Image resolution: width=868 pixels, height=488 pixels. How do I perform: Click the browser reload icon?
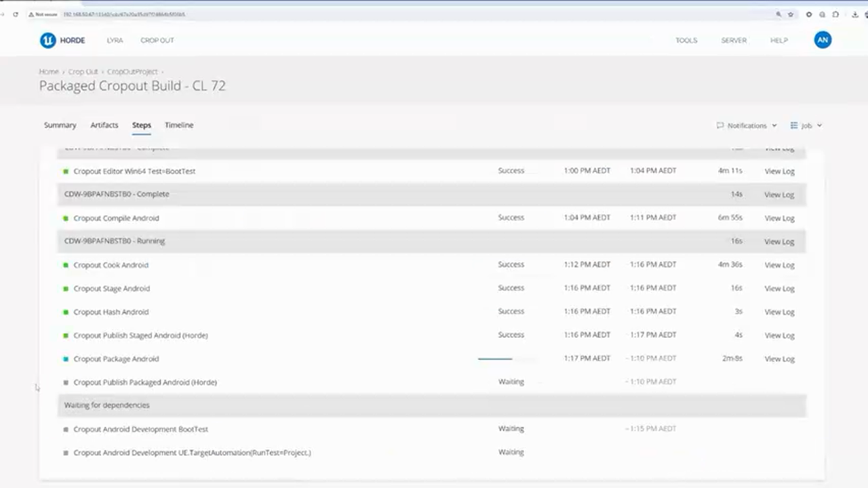(16, 14)
